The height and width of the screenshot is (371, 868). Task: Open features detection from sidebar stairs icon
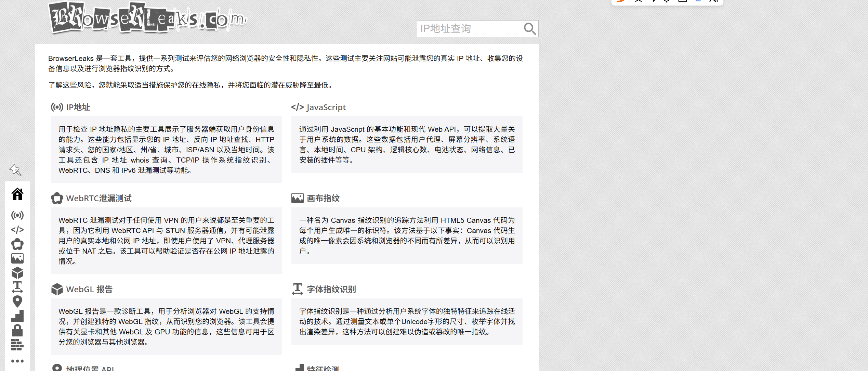(17, 316)
